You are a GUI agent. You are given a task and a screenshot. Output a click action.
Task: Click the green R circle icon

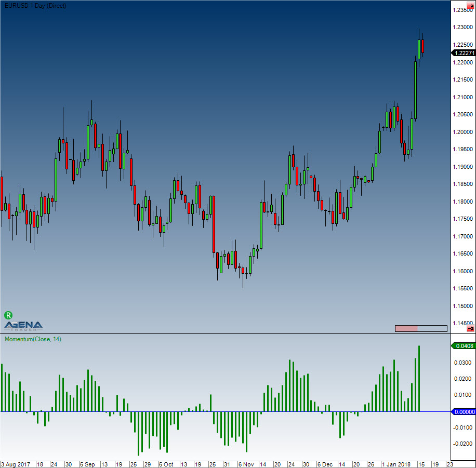click(8, 315)
